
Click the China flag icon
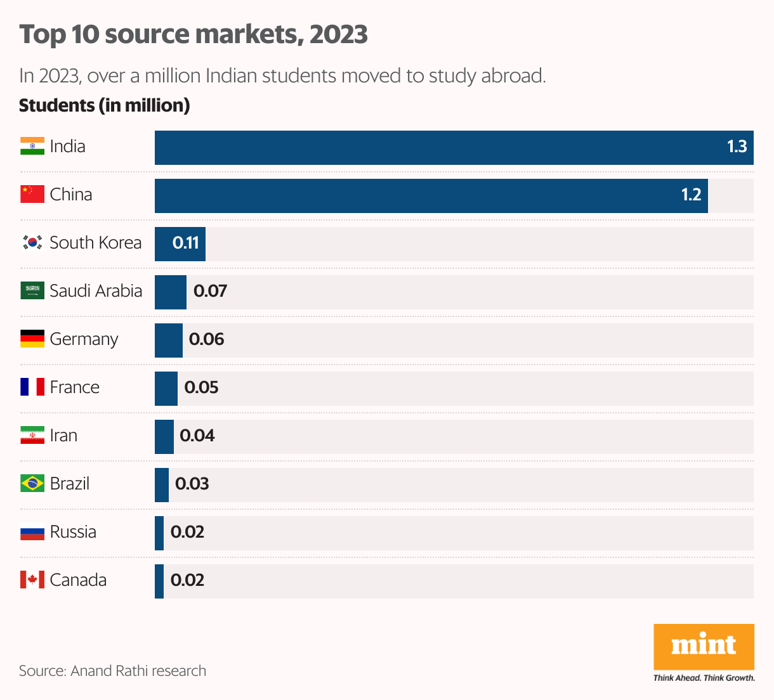32,195
